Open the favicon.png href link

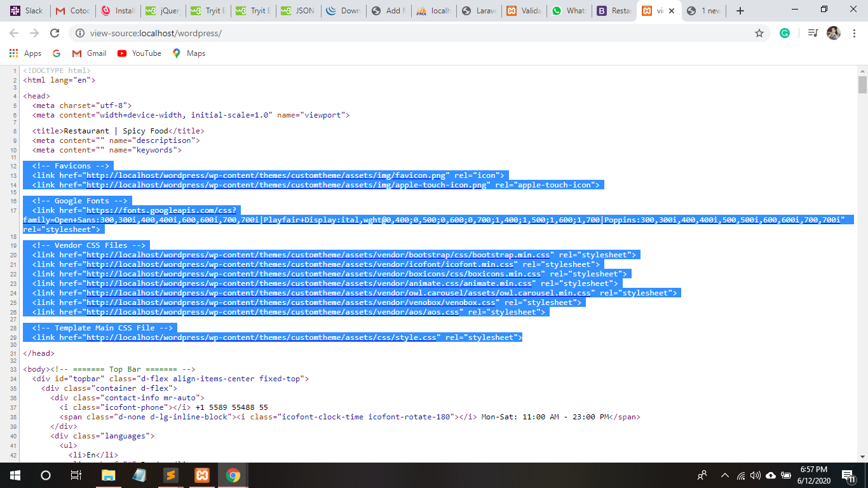268,175
